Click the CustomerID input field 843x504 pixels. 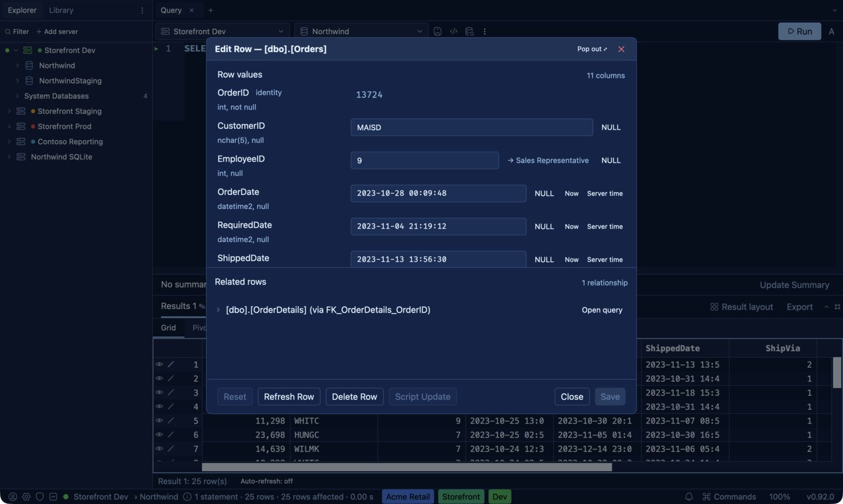pos(472,128)
